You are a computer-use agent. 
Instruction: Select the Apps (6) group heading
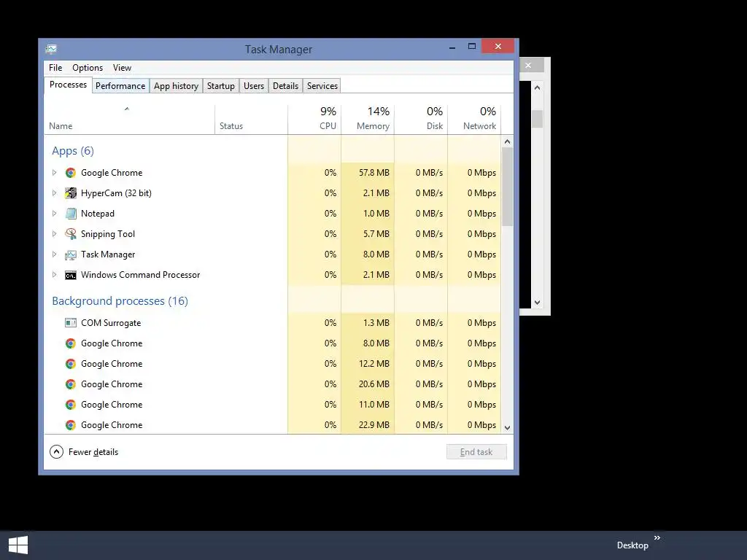click(73, 151)
